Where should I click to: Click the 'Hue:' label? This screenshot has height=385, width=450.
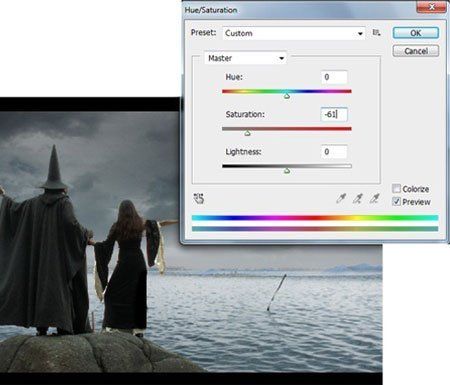point(234,77)
